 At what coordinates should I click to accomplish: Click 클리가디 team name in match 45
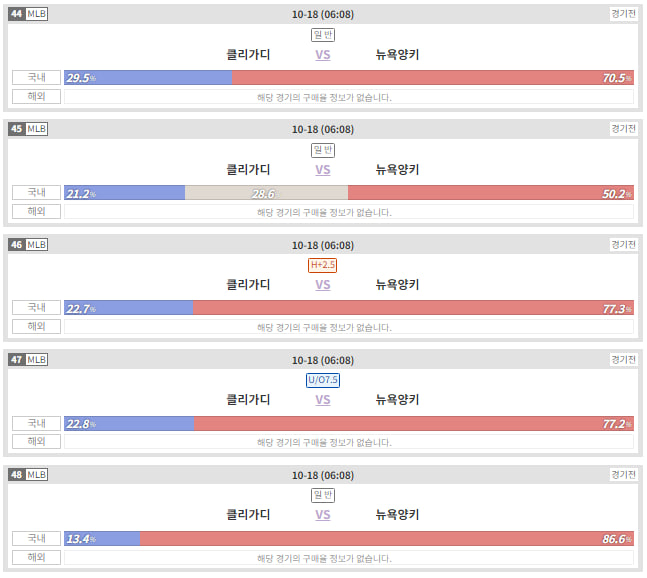[248, 170]
